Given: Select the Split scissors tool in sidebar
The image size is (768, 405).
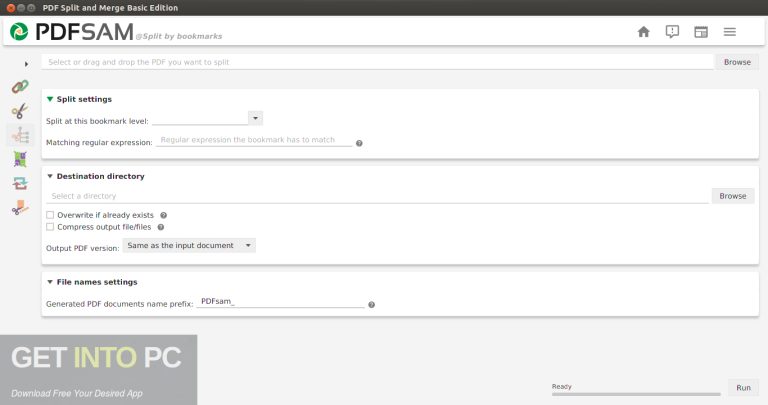Looking at the screenshot, I should pos(20,111).
